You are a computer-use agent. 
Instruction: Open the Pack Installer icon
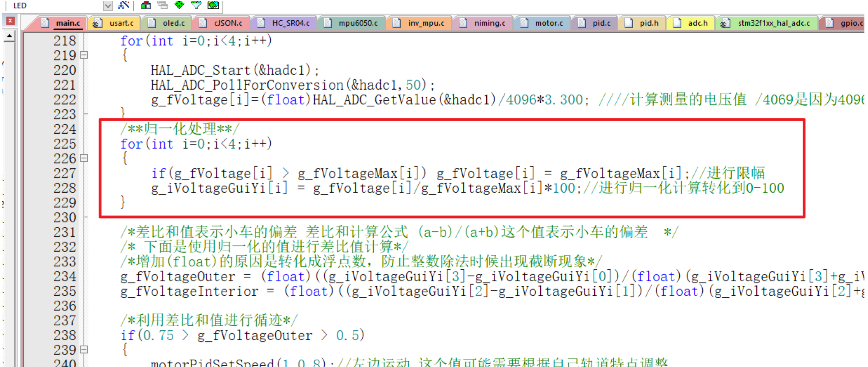[213, 5]
